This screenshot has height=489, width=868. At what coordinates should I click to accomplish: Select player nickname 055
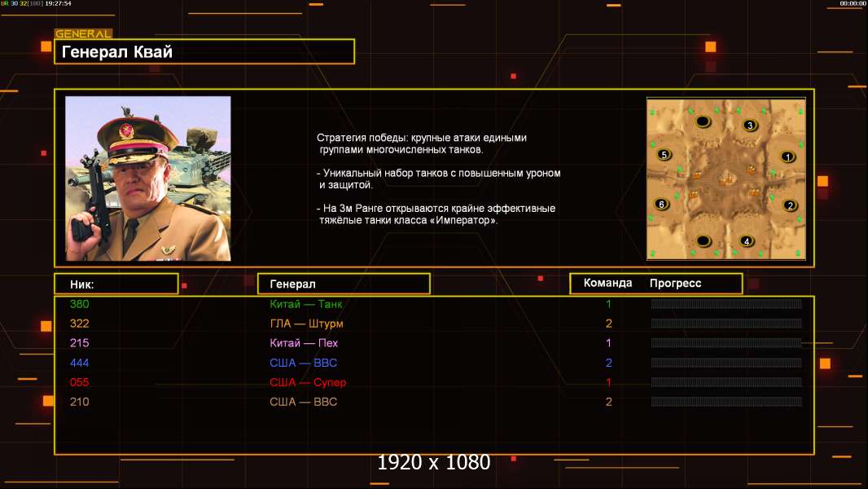point(79,382)
